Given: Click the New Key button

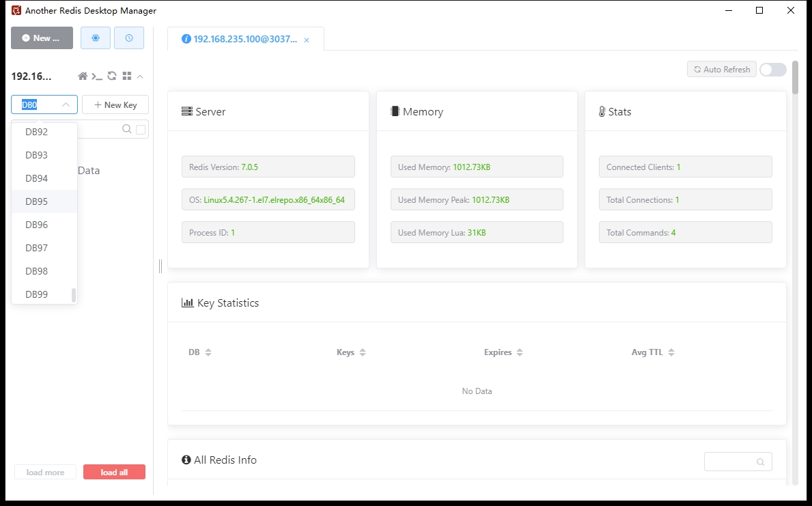Looking at the screenshot, I should click(x=115, y=105).
